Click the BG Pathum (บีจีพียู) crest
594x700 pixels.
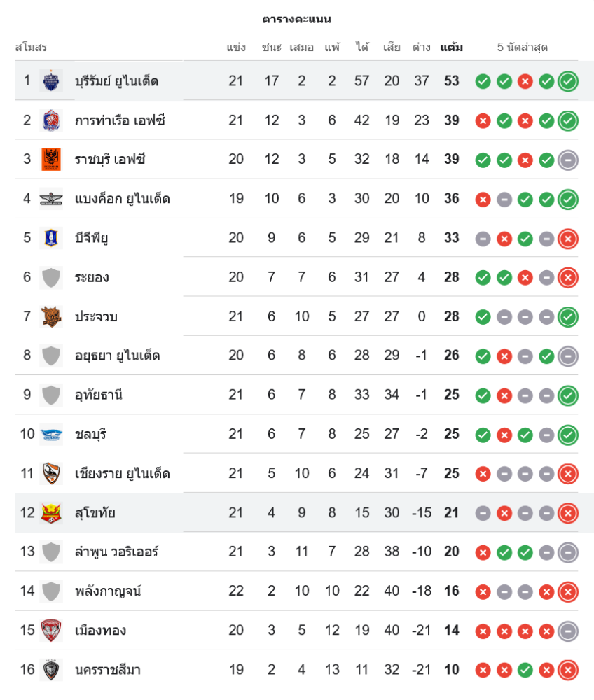tap(51, 238)
